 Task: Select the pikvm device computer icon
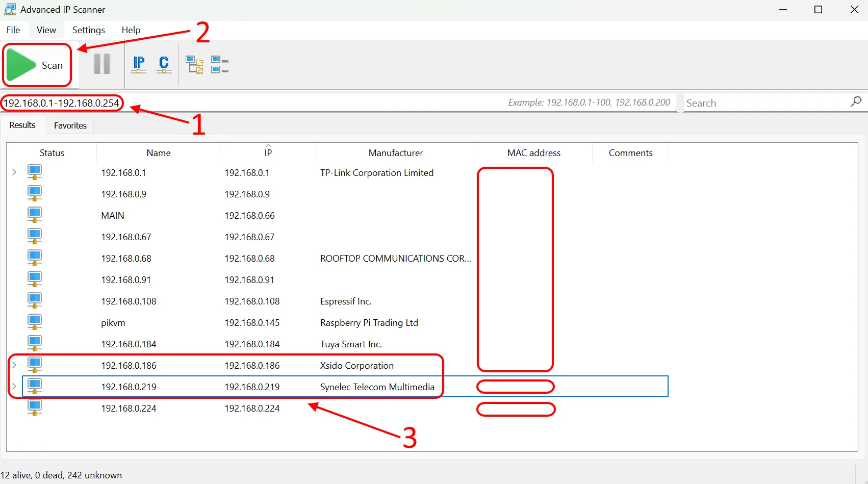35,323
